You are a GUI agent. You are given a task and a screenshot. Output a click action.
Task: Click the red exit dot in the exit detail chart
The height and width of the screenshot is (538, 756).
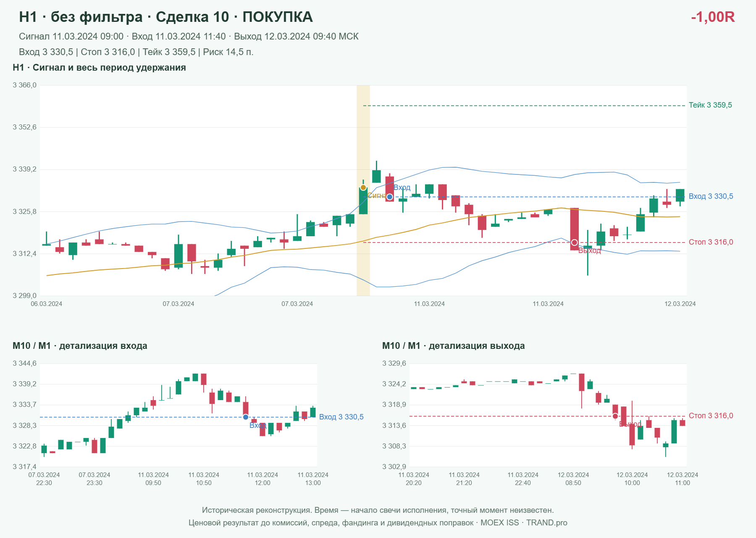point(615,416)
